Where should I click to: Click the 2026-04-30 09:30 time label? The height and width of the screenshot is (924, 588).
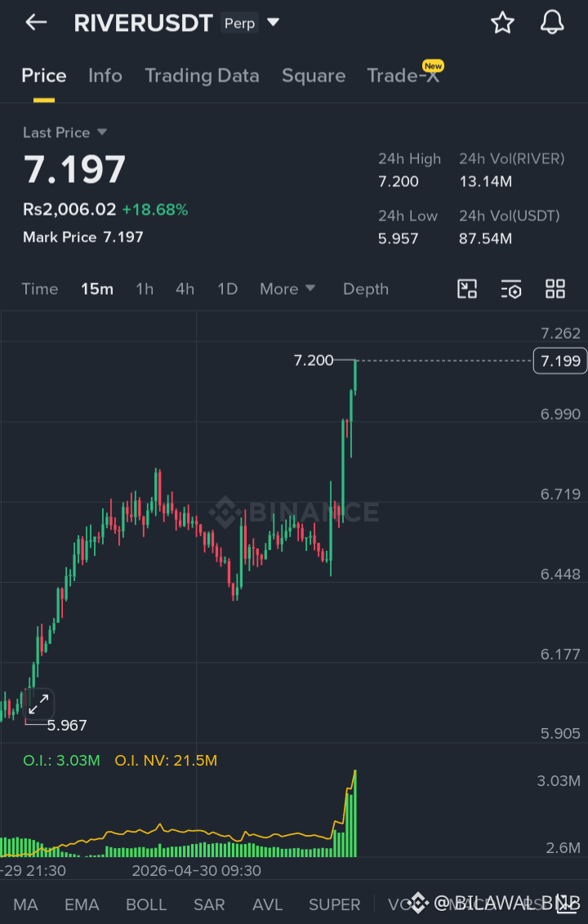click(x=196, y=870)
